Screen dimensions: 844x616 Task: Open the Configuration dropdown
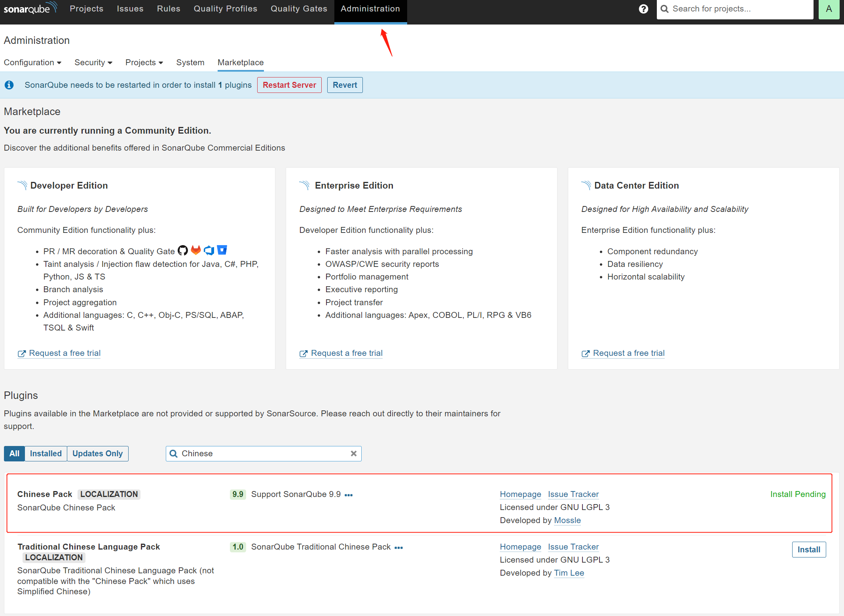(x=32, y=62)
